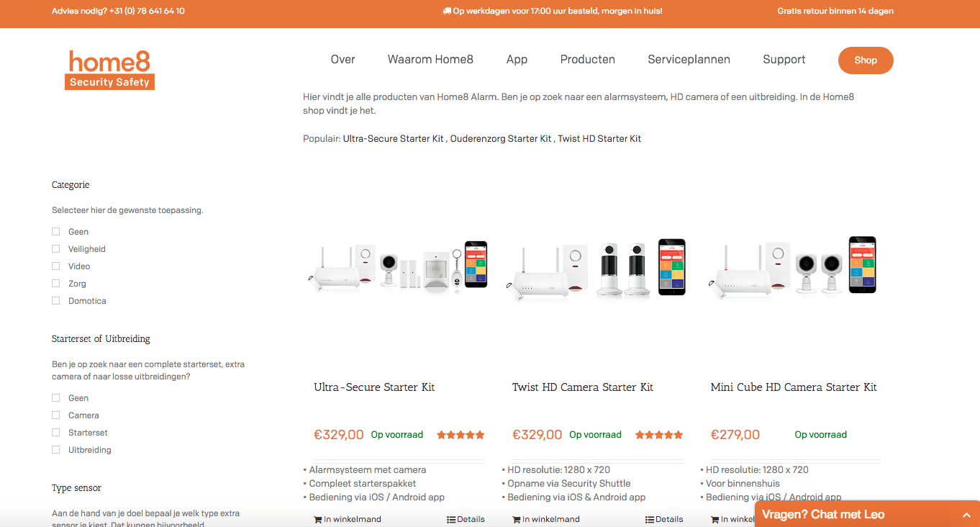
Task: Check the Veiligheid category checkbox
Action: click(x=55, y=249)
